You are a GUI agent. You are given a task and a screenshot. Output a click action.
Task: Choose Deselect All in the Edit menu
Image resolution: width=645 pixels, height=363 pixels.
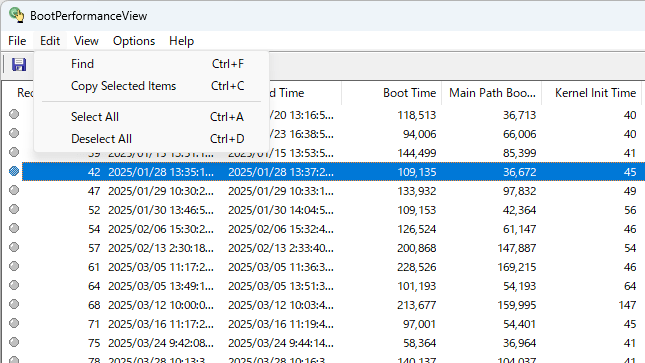pyautogui.click(x=151, y=139)
